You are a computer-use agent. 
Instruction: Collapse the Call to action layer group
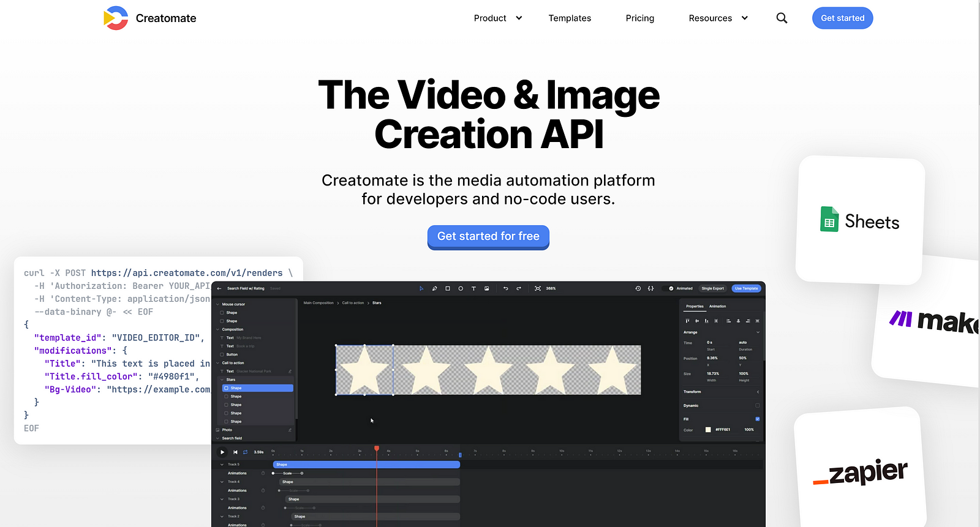[x=217, y=363]
